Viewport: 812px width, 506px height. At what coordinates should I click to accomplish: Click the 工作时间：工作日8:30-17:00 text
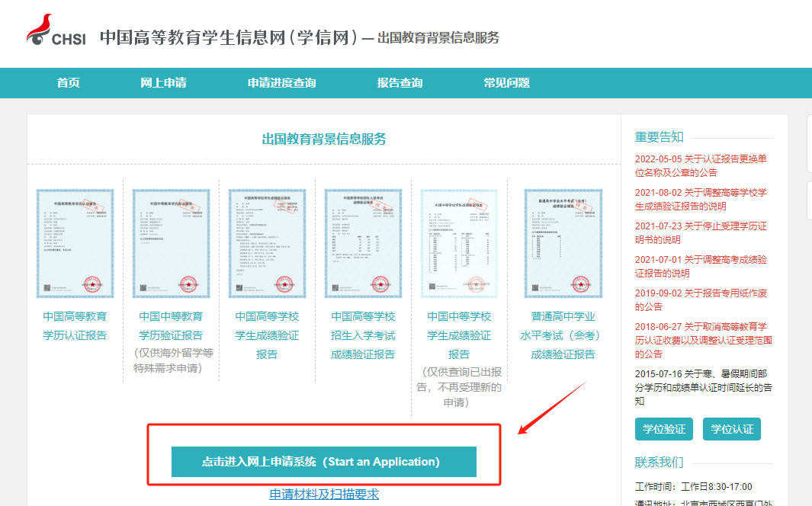pos(693,487)
